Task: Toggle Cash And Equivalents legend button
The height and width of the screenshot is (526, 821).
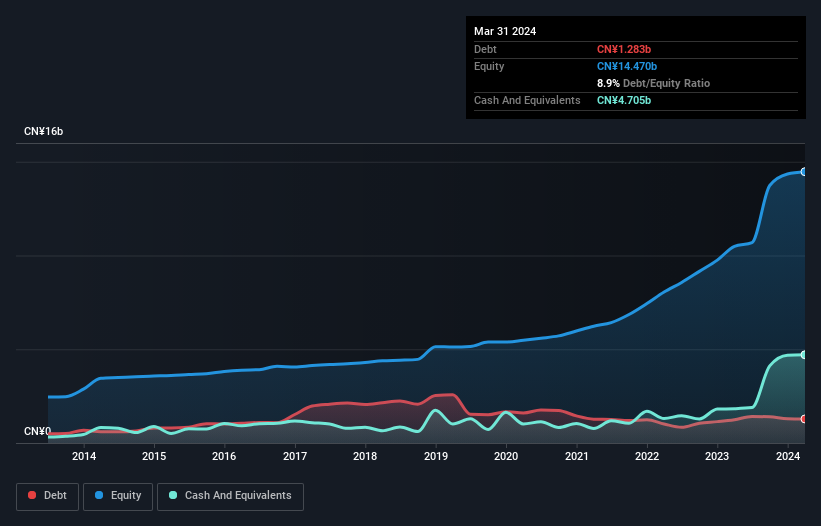Action: pos(230,496)
